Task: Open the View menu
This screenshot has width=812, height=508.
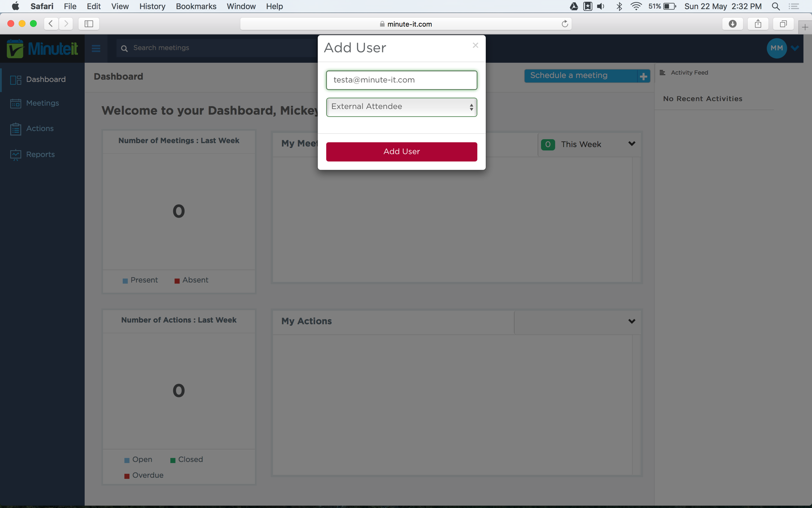Action: [120, 6]
